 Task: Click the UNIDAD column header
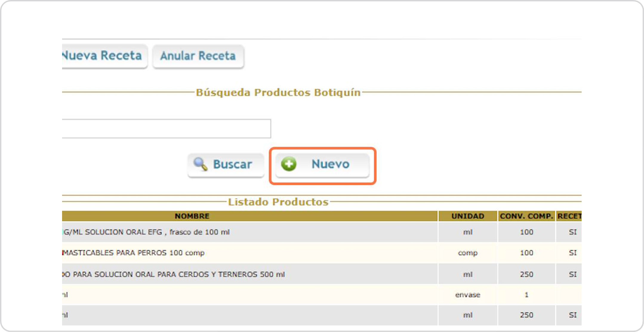pyautogui.click(x=468, y=216)
